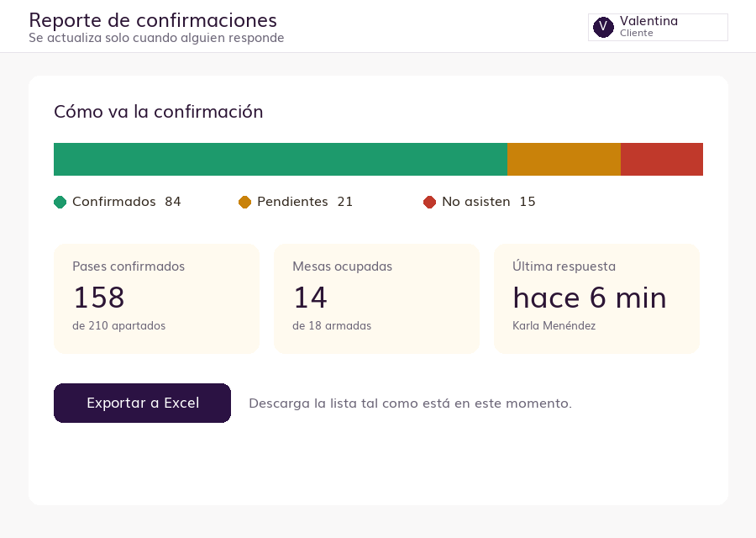Click the round V avatar icon

tap(603, 27)
